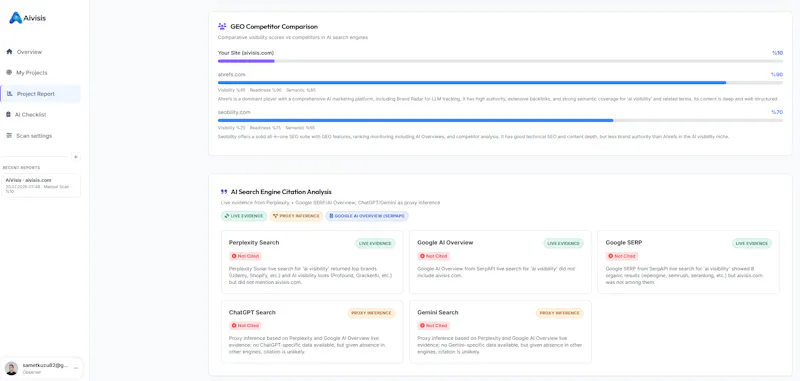Viewport: 800px width, 381px height.
Task: Open the three-dot menu beside the user email
Action: (76, 368)
